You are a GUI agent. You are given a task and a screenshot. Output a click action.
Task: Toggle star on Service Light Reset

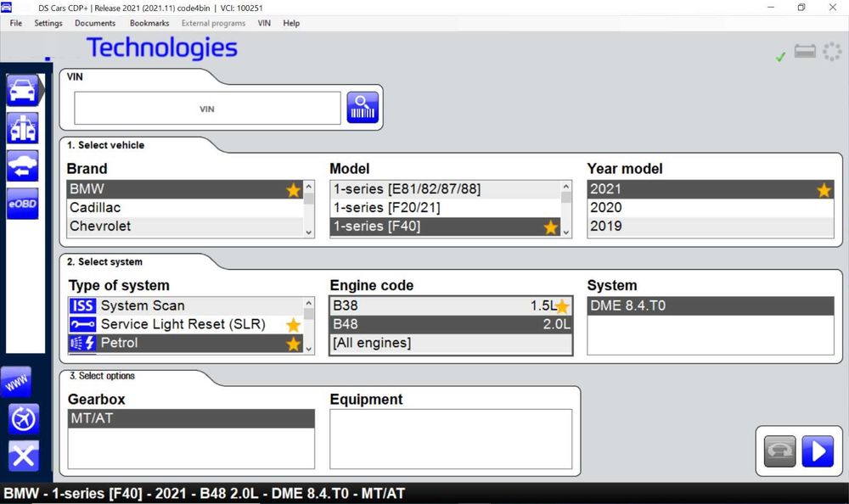(x=294, y=325)
